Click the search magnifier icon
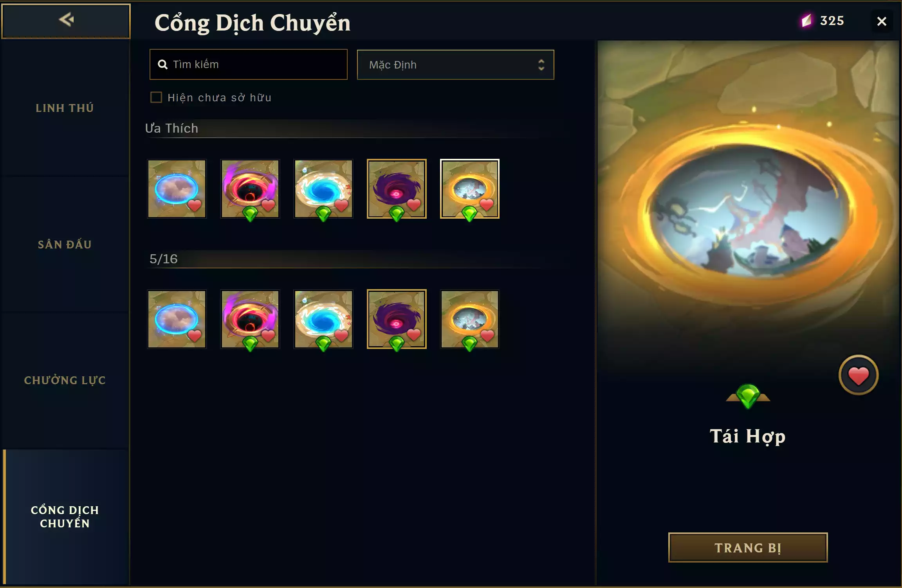 (x=162, y=65)
